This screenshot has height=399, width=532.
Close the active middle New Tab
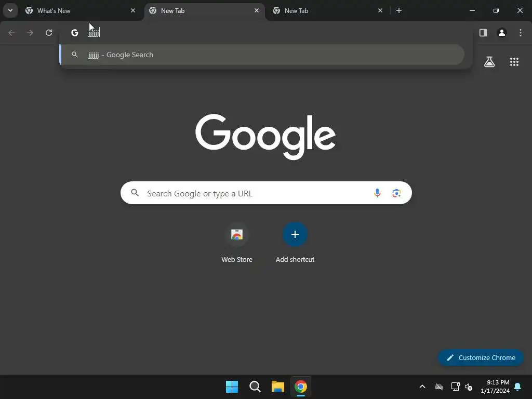(x=257, y=10)
